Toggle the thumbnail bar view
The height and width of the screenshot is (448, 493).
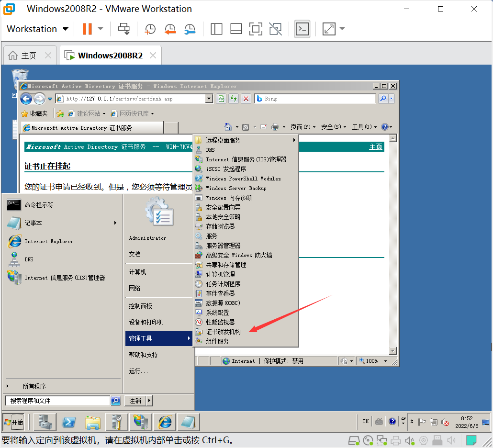click(236, 29)
